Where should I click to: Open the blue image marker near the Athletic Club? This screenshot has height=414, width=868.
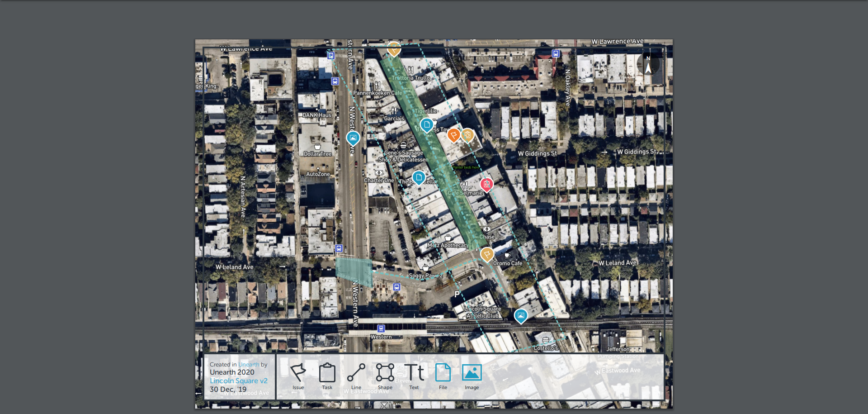coord(521,316)
